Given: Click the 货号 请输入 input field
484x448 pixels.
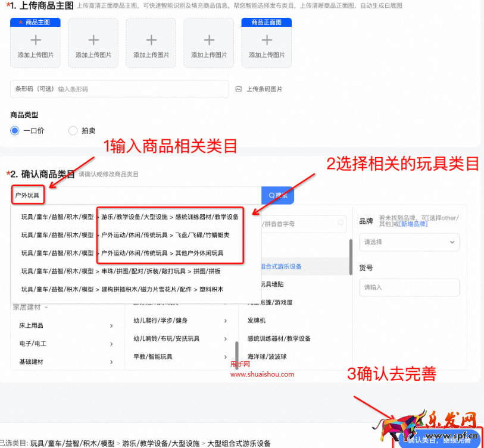Looking at the screenshot, I should [x=409, y=287].
